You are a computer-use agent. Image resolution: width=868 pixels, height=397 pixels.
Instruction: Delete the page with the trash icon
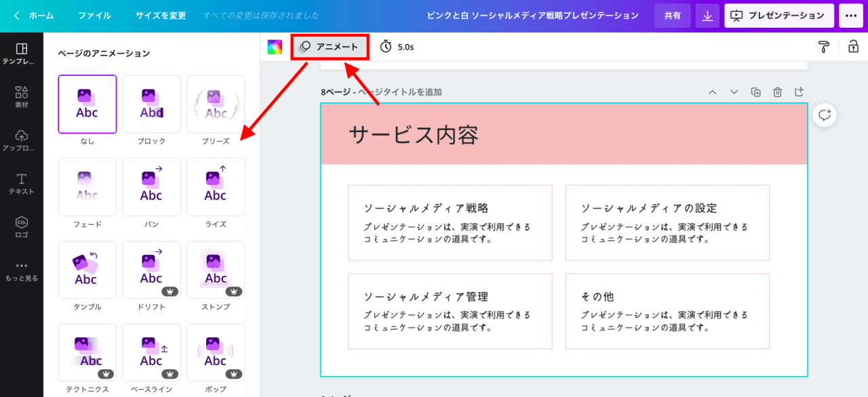[x=777, y=91]
